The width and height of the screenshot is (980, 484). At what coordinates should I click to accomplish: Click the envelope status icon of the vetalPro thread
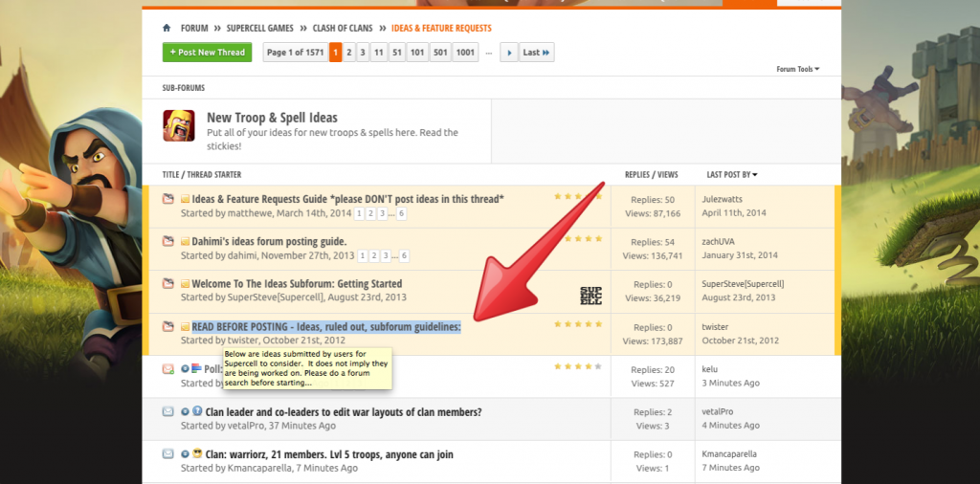168,411
